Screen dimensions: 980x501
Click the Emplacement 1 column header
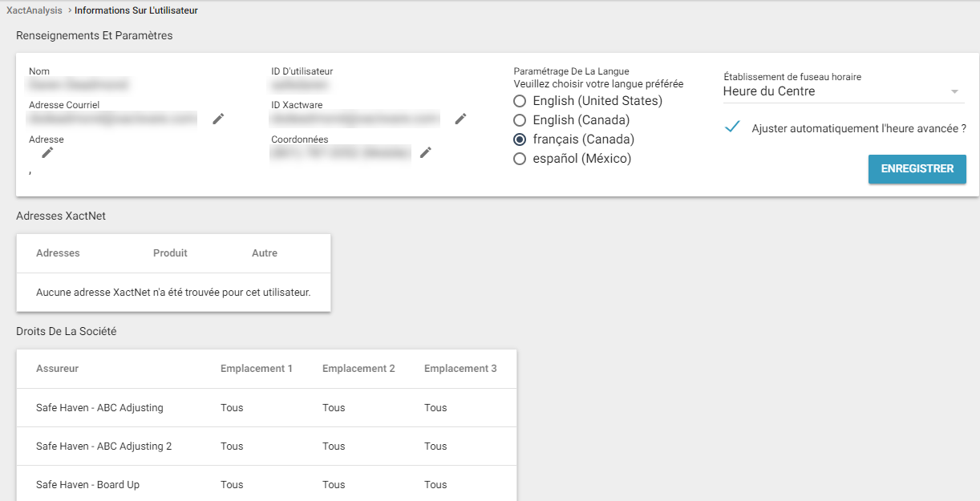click(x=257, y=369)
